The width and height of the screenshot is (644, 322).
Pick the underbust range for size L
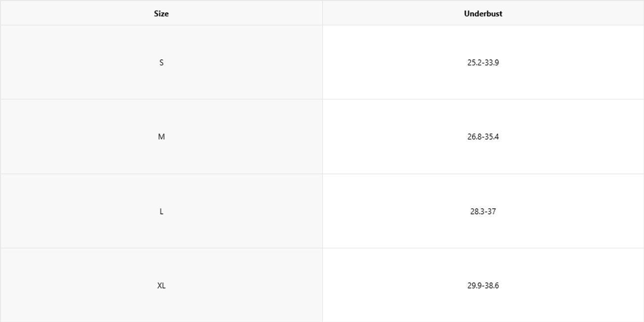(x=483, y=211)
